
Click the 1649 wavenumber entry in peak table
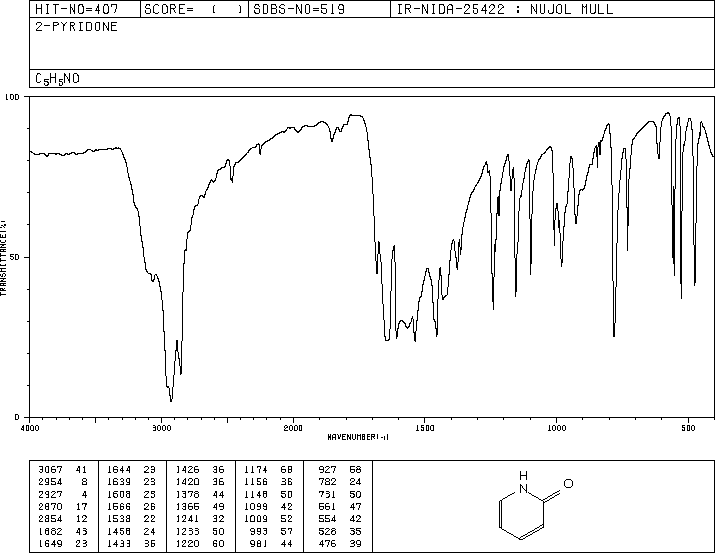(x=50, y=543)
